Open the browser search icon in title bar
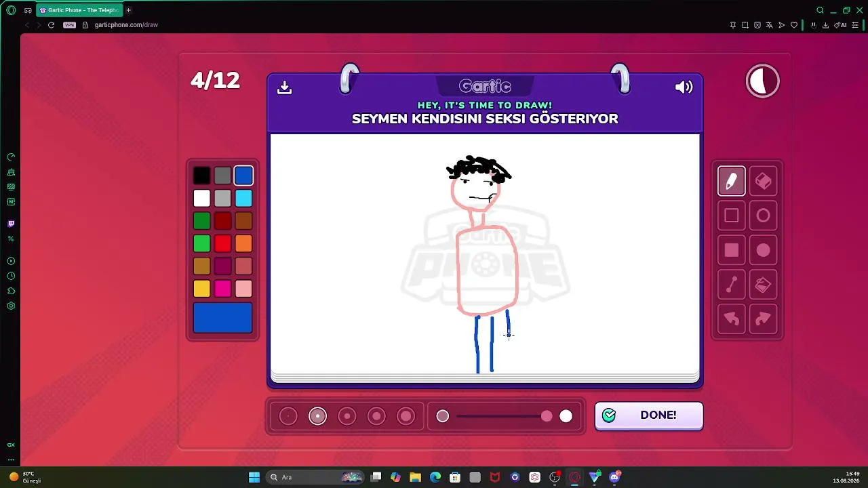 [820, 10]
